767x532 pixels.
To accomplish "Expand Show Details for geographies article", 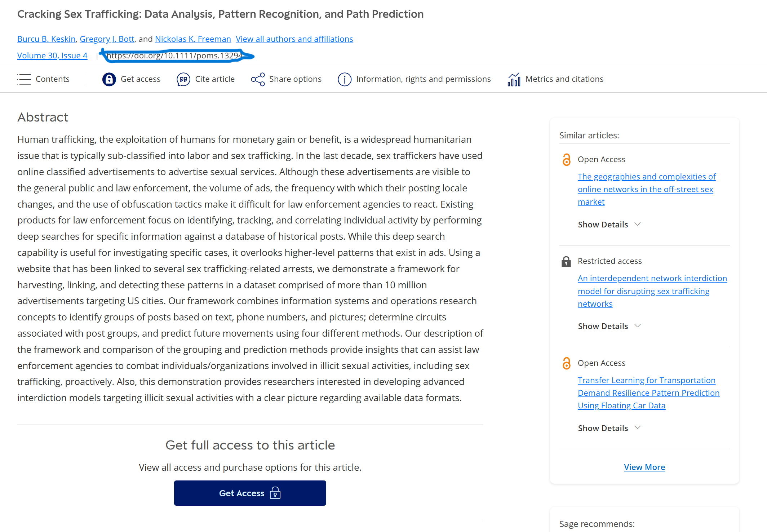I will [x=609, y=225].
